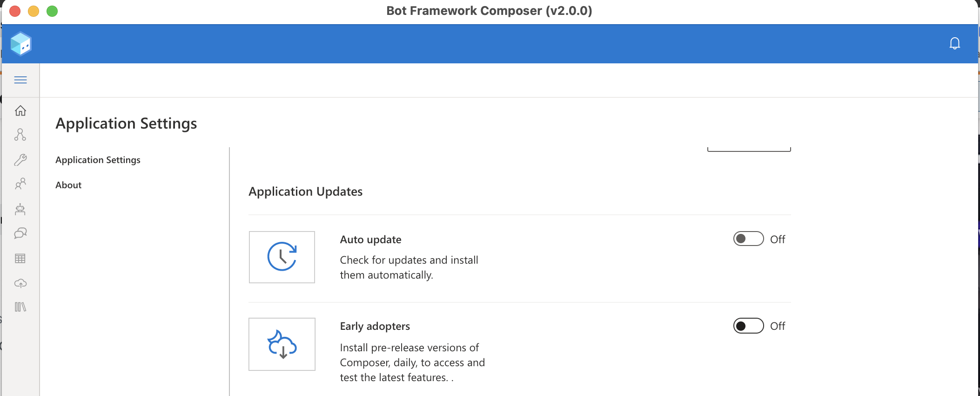980x396 pixels.
Task: Enable the Auto update toggle
Action: (748, 239)
